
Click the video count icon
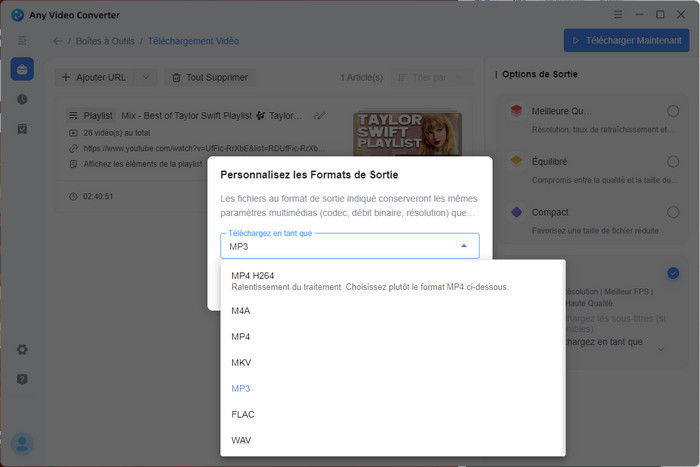(x=73, y=133)
